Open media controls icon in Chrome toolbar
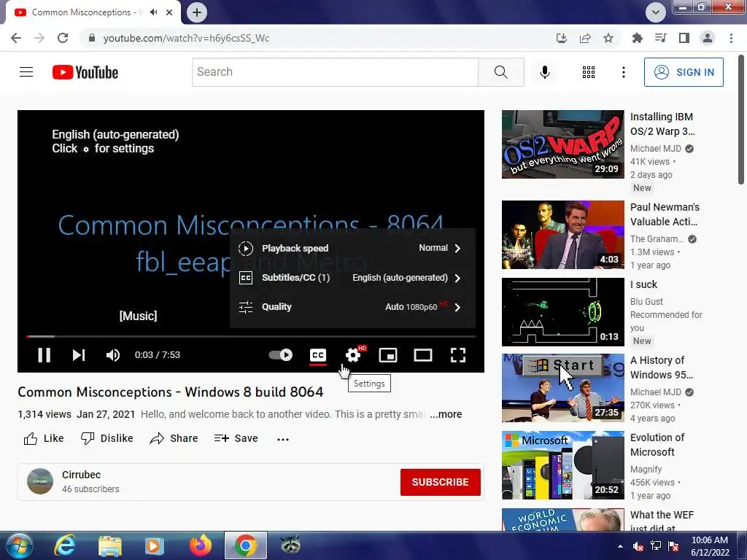 coord(661,38)
